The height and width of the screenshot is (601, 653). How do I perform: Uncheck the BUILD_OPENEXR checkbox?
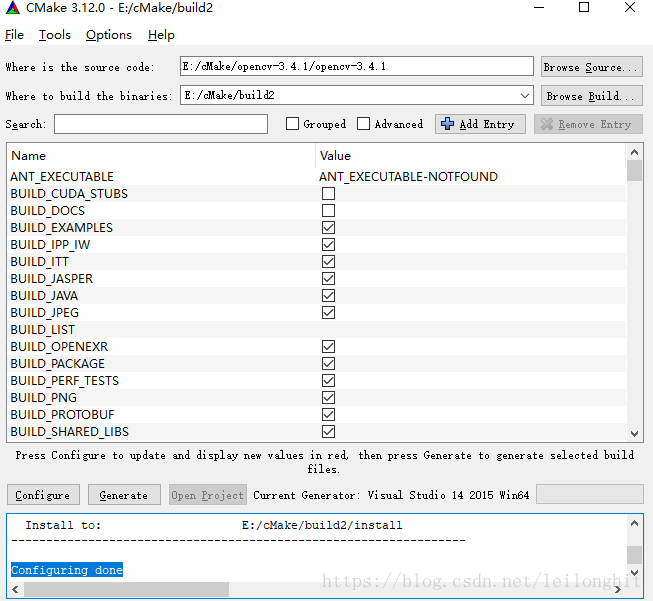tap(328, 347)
